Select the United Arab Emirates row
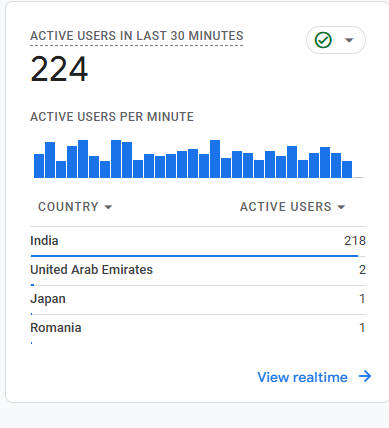Image resolution: width=389 pixels, height=428 pixels. [x=198, y=271]
